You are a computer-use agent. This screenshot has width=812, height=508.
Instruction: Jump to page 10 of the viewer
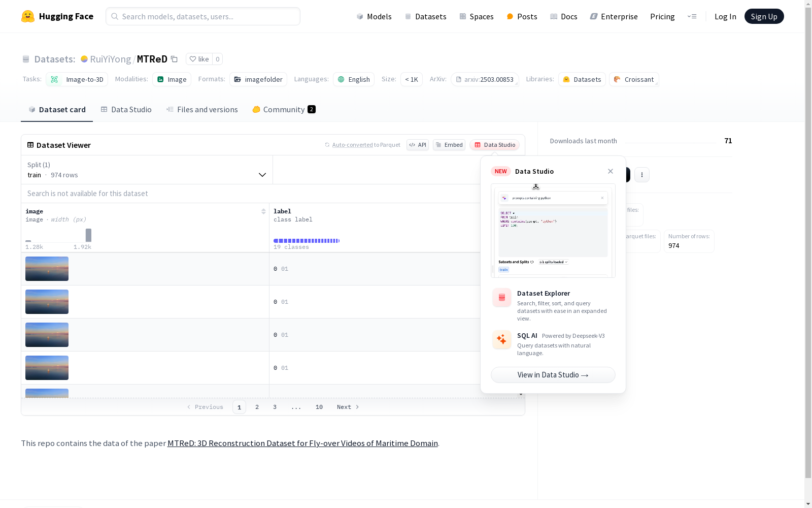point(319,407)
